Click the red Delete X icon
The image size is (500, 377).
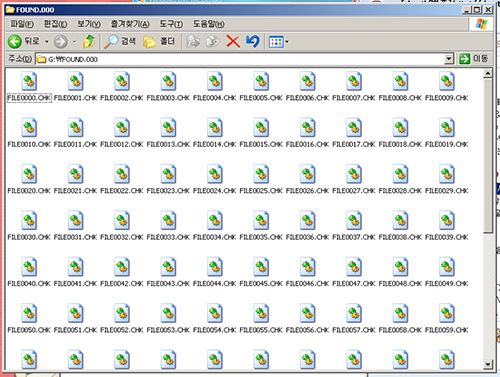(x=233, y=41)
